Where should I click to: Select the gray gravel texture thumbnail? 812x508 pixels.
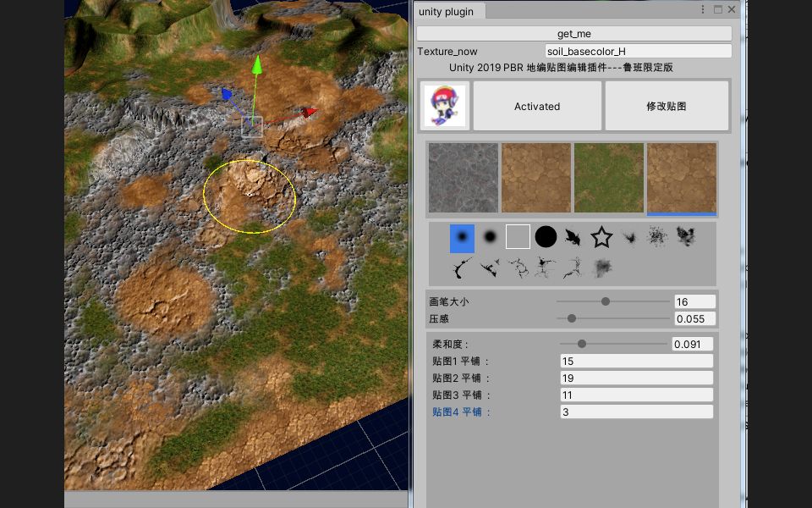tap(463, 178)
